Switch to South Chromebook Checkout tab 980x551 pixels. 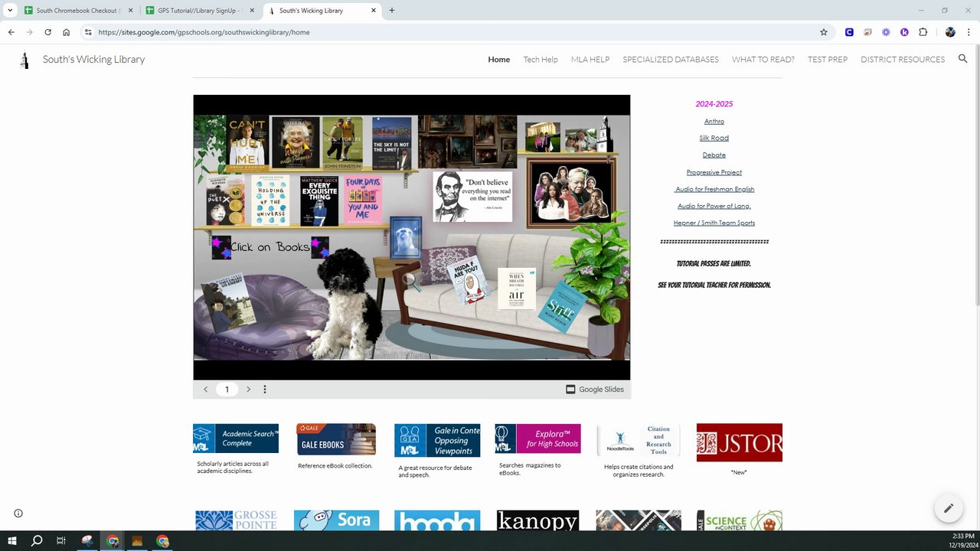point(77,11)
